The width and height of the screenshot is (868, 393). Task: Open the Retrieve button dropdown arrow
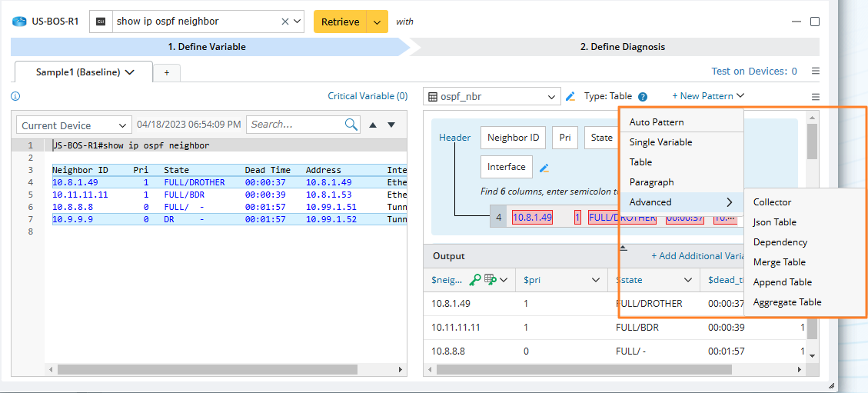pos(377,22)
